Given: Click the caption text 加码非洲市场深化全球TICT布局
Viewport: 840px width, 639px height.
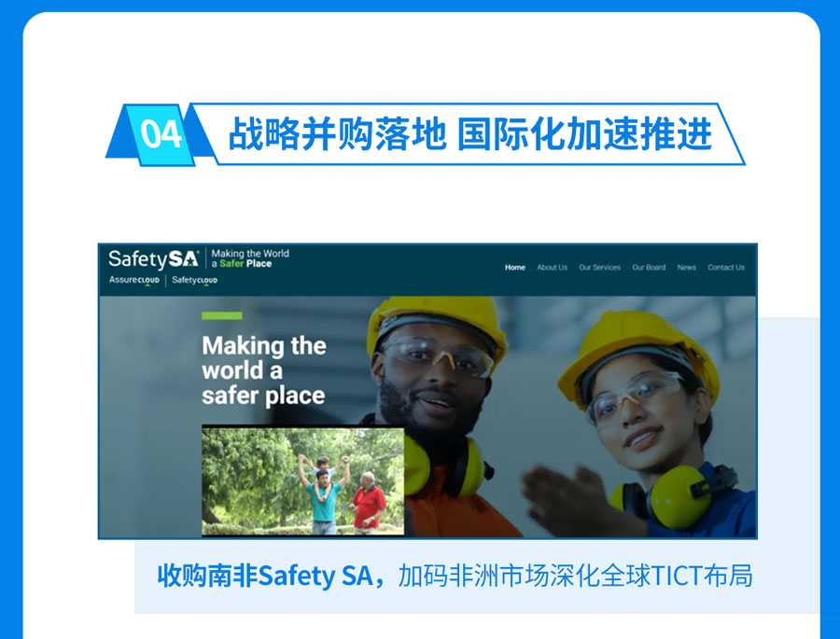Looking at the screenshot, I should [575, 576].
